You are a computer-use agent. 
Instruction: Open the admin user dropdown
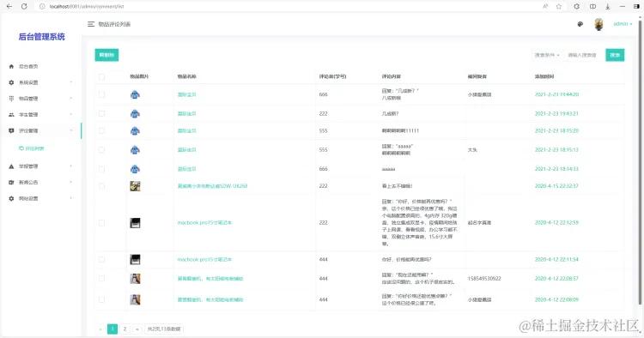[x=623, y=24]
